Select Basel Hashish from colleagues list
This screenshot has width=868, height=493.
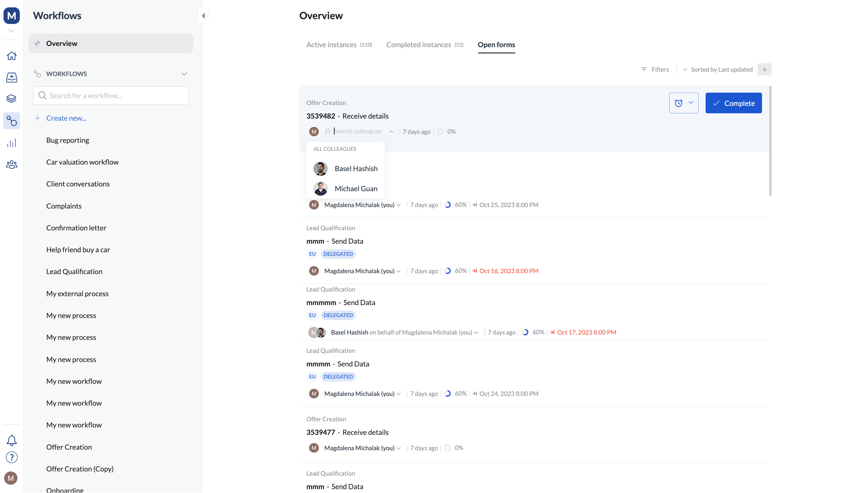[355, 169]
